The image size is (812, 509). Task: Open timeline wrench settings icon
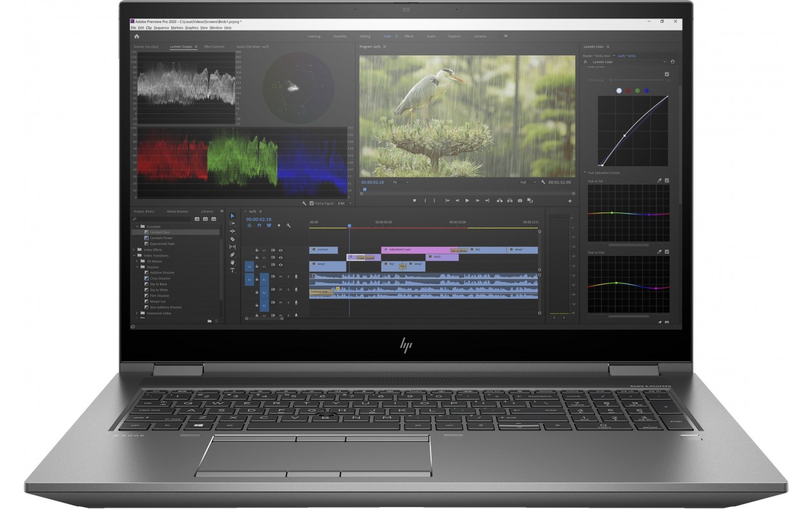coord(288,225)
